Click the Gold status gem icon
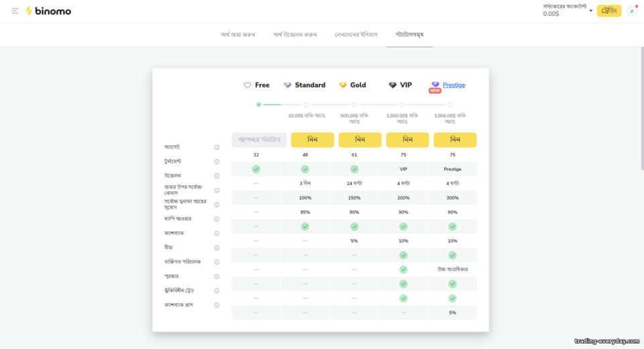The height and width of the screenshot is (349, 644). [x=343, y=85]
